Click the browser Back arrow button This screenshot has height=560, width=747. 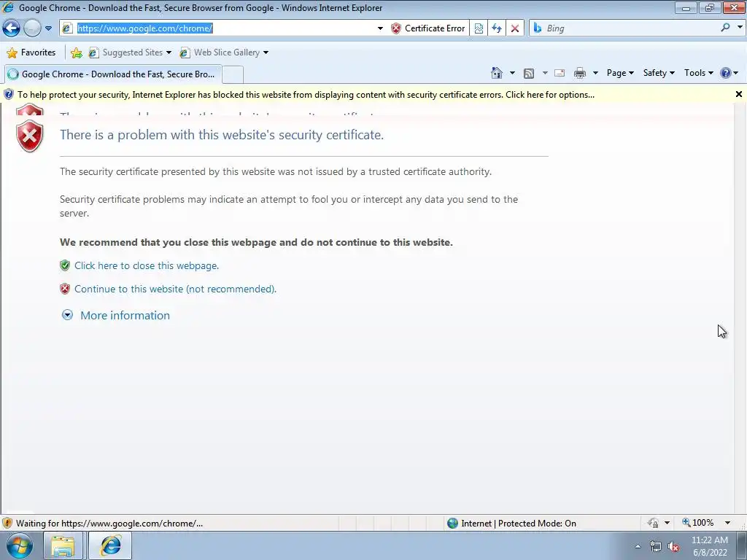click(12, 28)
